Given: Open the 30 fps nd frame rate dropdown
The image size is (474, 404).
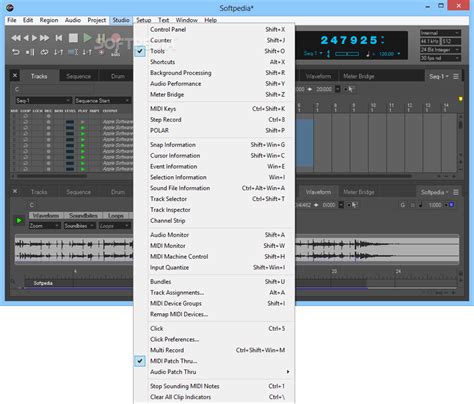Looking at the screenshot, I should (x=440, y=58).
